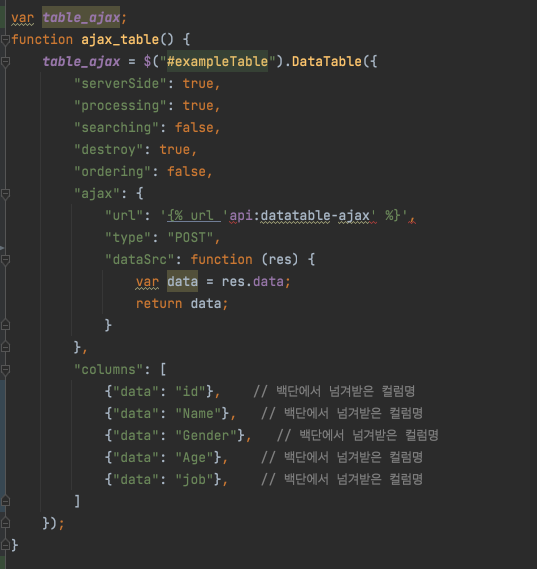The height and width of the screenshot is (569, 537).
Task: Click highlighted table_ajax in var declaration
Action: coord(81,17)
